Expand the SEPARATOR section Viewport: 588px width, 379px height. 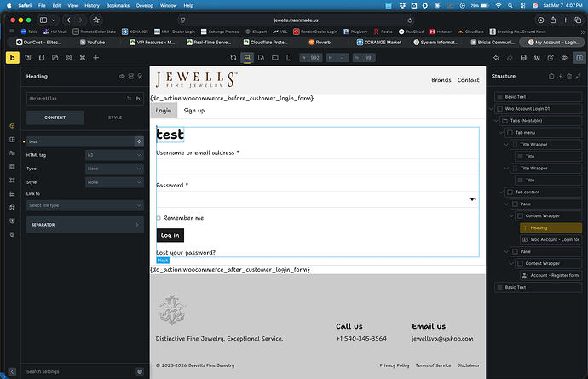tap(85, 225)
